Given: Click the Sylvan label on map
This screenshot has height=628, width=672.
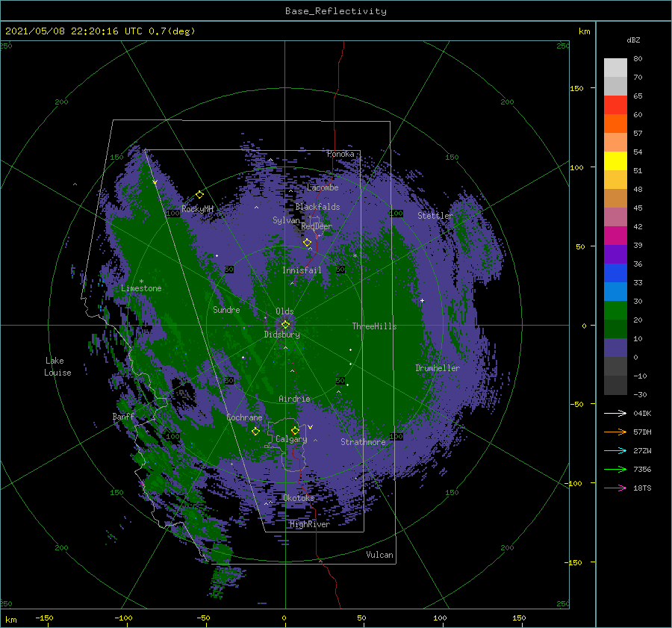Looking at the screenshot, I should click(286, 220).
